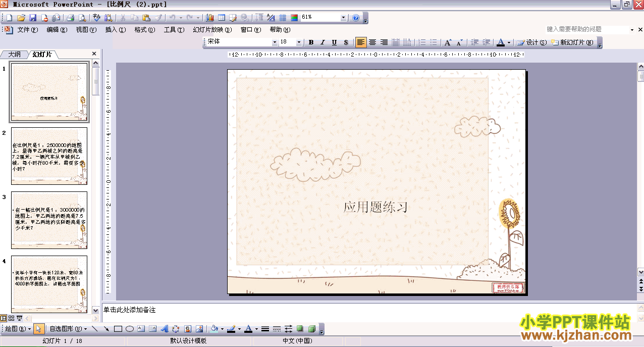Screen dimensions: 644x347
Task: Click the printer icon to print
Action: pos(70,18)
